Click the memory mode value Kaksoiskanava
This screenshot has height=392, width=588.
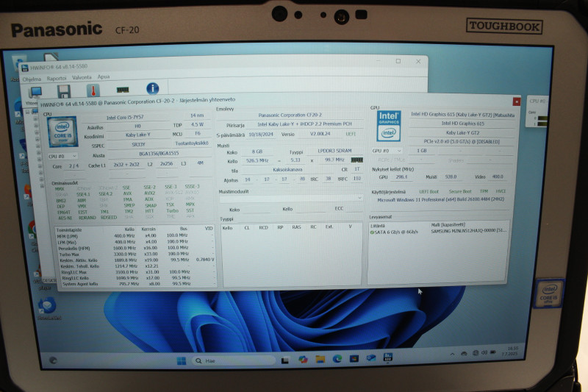(x=287, y=170)
